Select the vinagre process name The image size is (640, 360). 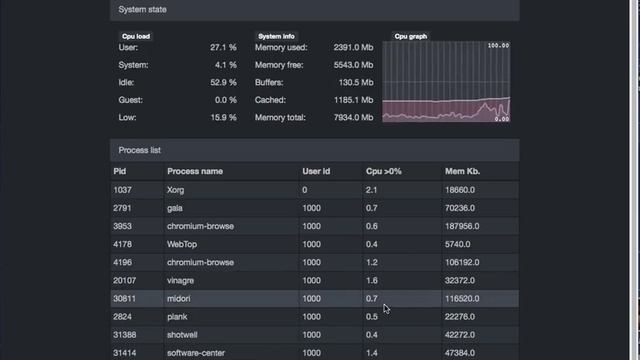[180, 280]
